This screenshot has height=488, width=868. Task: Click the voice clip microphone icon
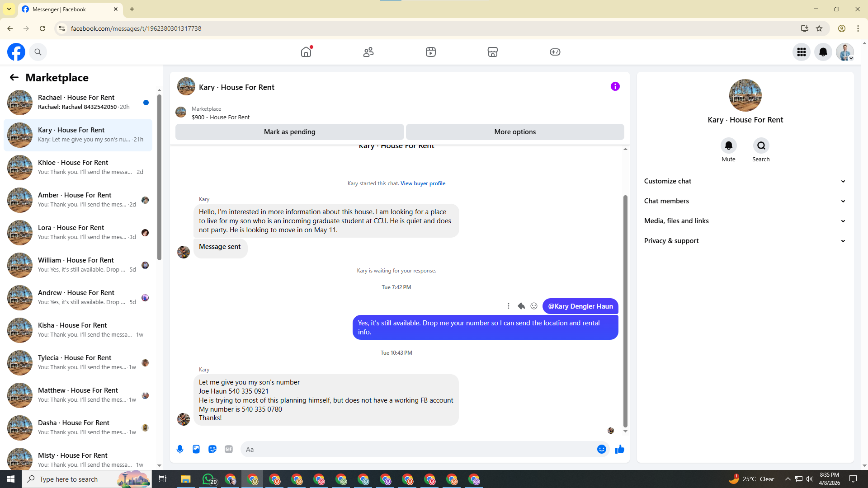[x=180, y=449]
